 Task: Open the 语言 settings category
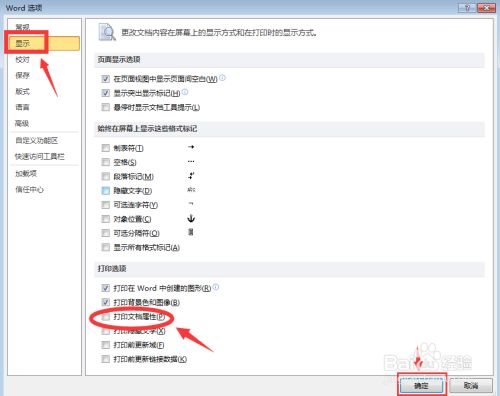[x=23, y=107]
